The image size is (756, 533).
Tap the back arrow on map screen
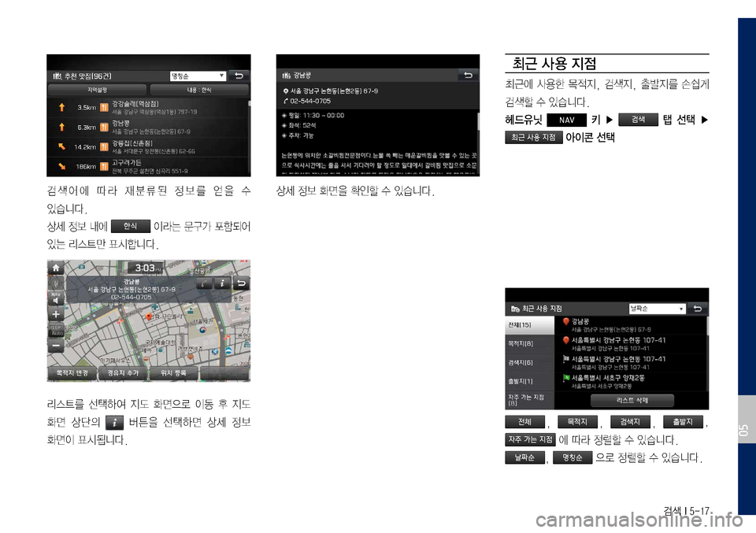pos(241,283)
